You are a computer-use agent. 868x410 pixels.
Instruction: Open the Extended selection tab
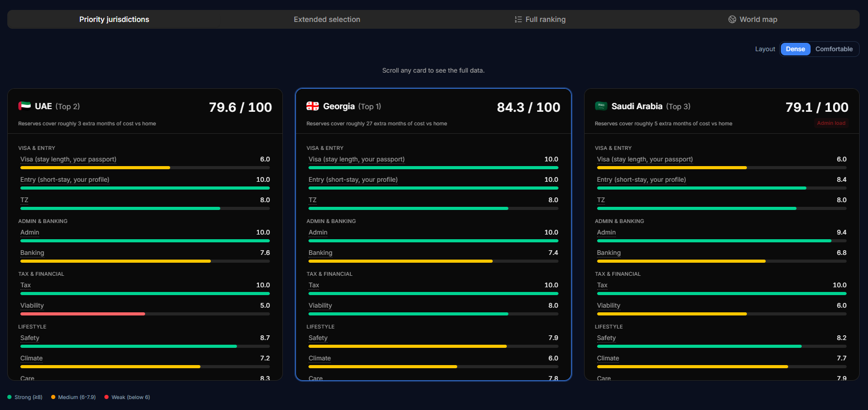(327, 19)
